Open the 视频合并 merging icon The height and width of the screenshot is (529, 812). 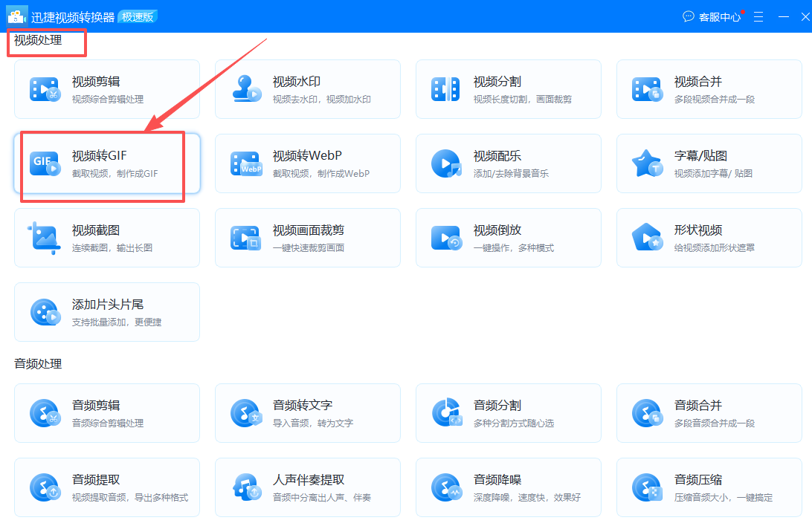(x=647, y=89)
